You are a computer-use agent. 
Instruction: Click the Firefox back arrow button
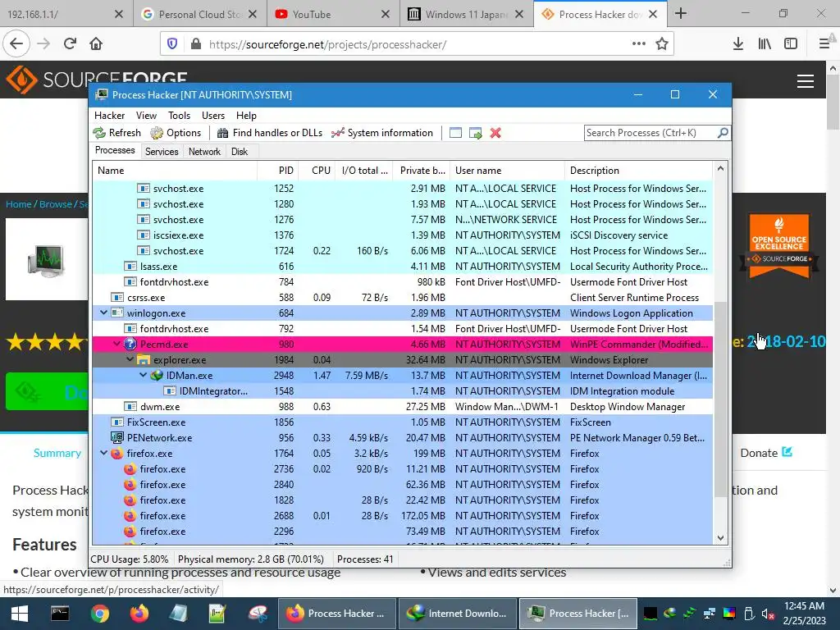point(16,44)
